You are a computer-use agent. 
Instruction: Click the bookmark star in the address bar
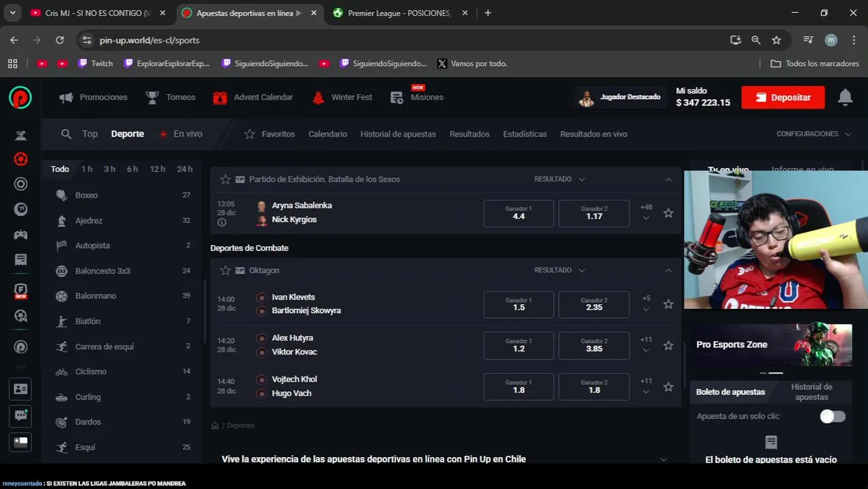[776, 40]
